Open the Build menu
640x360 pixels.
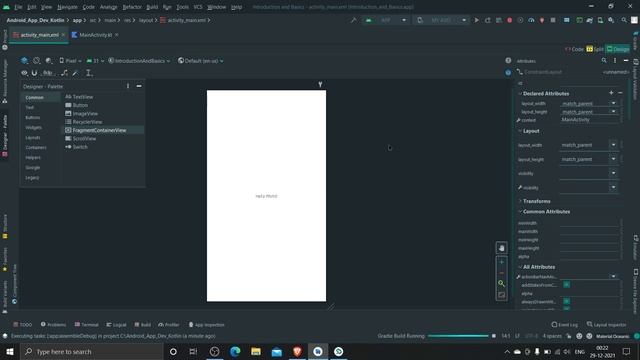tap(152, 7)
